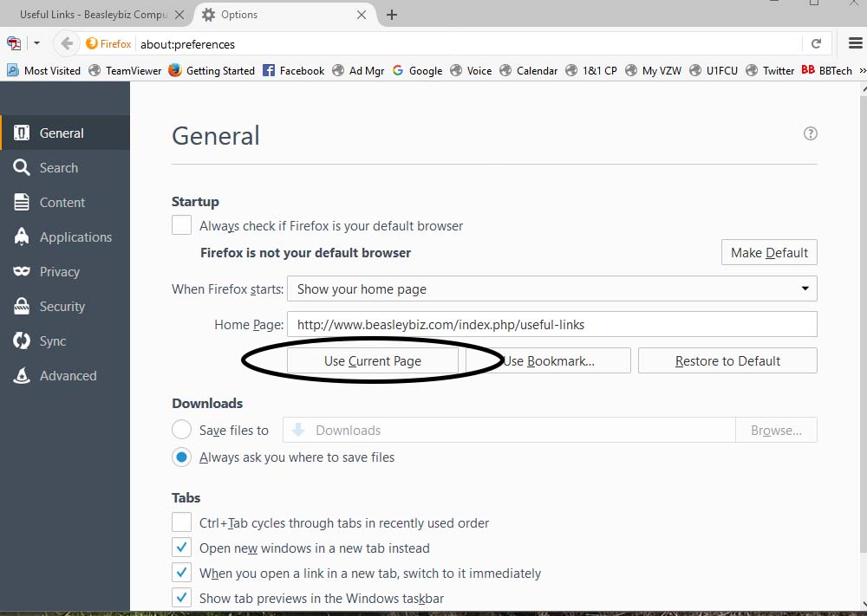Open the Applications preferences section
867x616 pixels.
(75, 237)
